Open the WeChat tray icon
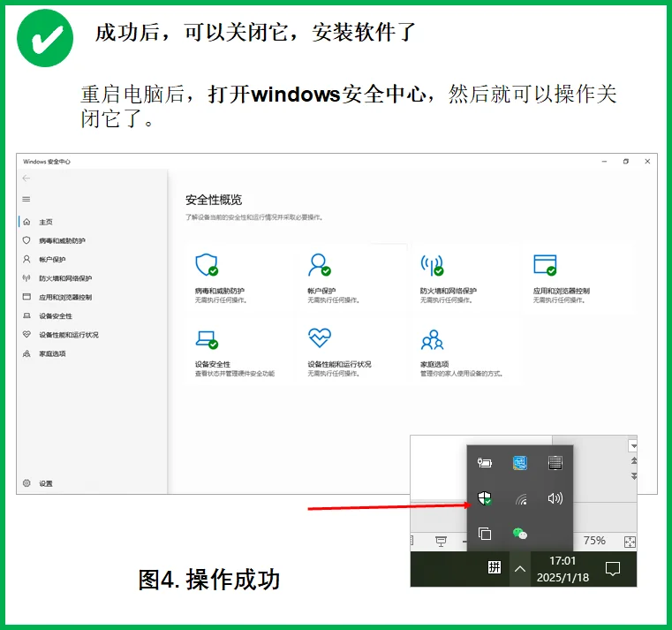Screen dimensions: 672x630 click(x=520, y=534)
